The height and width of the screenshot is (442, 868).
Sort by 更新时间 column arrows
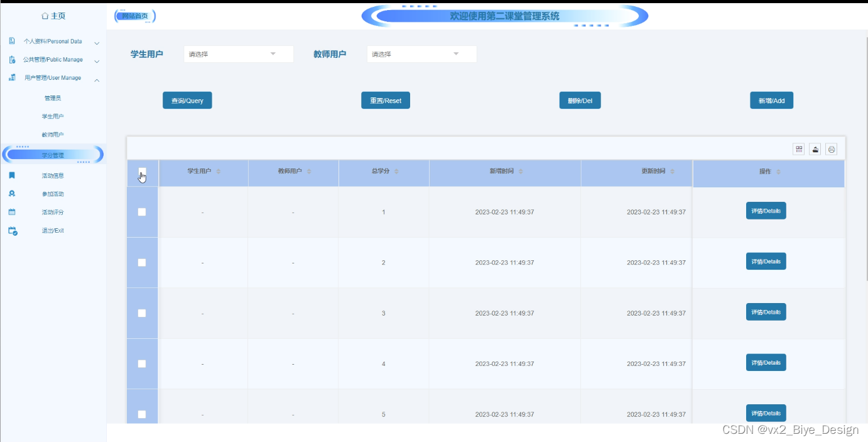673,172
